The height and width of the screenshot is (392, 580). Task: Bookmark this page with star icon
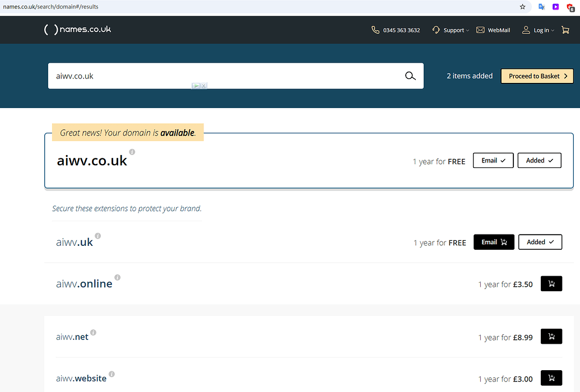[x=522, y=7]
